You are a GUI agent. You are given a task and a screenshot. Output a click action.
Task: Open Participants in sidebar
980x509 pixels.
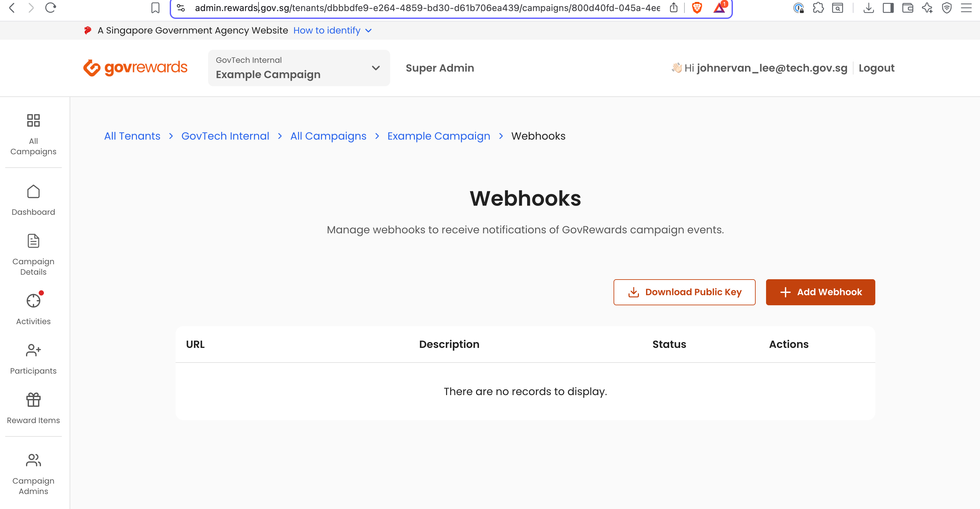(33, 359)
